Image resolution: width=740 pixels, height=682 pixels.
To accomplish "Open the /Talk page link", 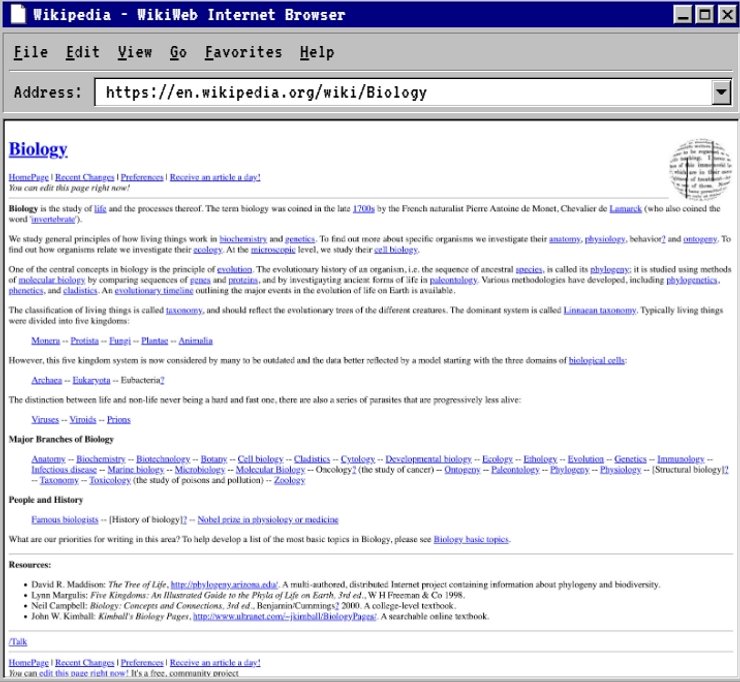I will pos(19,641).
